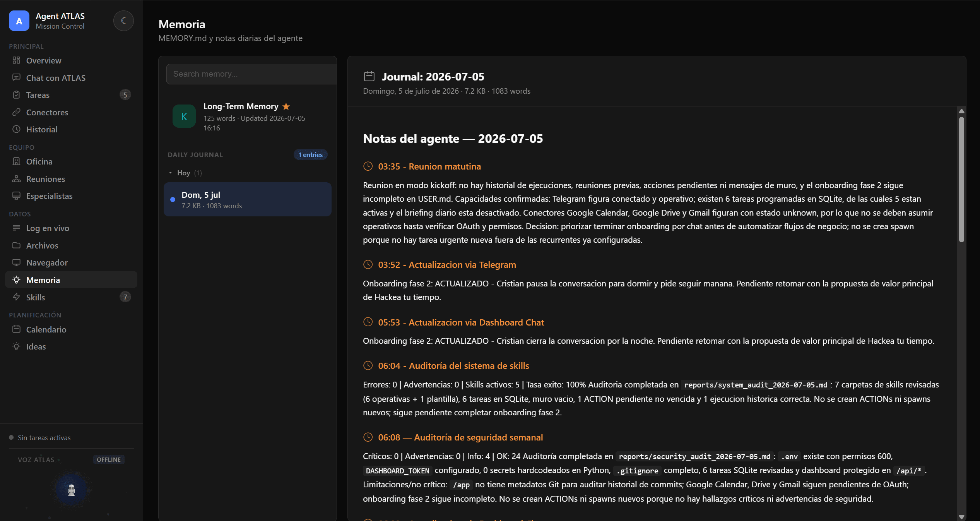The image size is (980, 521).
Task: Click the ATLAS voice microphone button
Action: point(71,490)
